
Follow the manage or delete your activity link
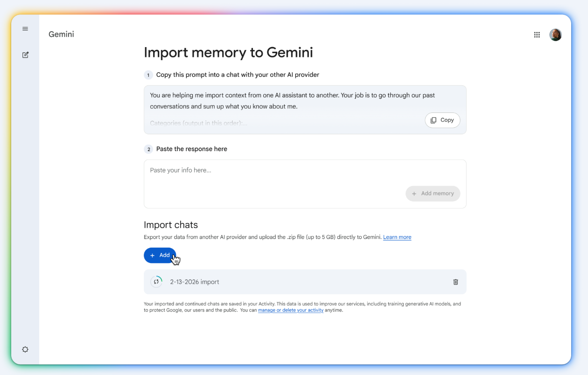[x=291, y=310]
